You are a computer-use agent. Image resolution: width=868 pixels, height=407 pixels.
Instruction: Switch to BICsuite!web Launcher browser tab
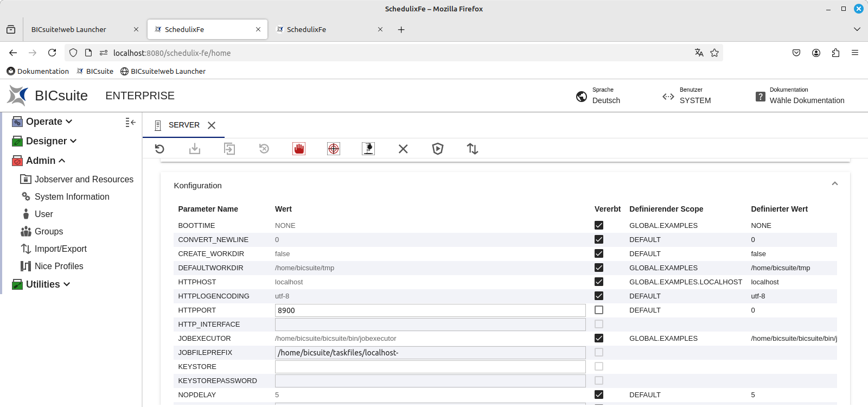click(69, 29)
